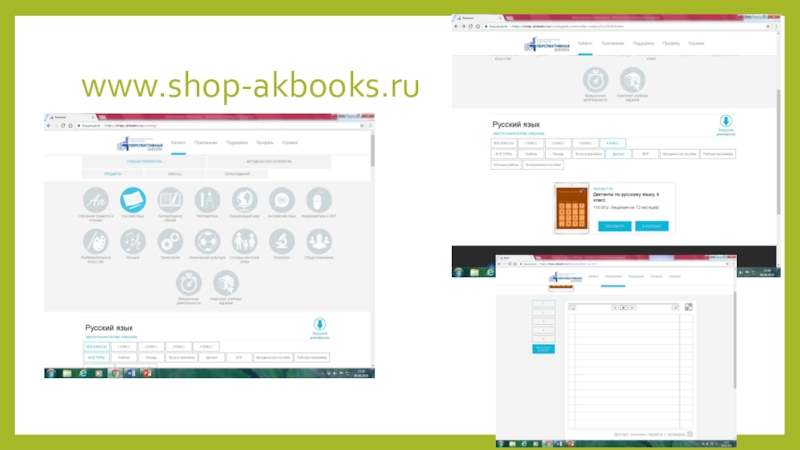This screenshot has width=800, height=450.
Task: Open Поддержка menu in subject-grid catalog window
Action: point(237,143)
